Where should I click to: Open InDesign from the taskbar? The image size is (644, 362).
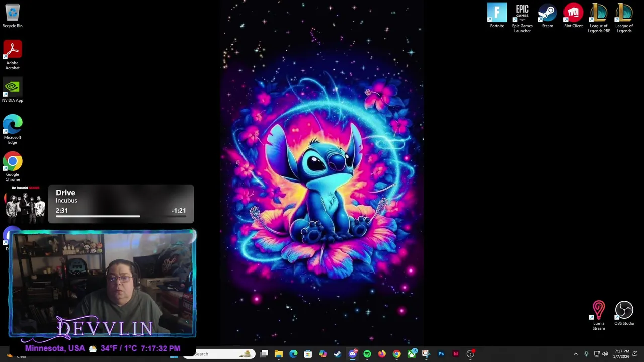pyautogui.click(x=456, y=354)
